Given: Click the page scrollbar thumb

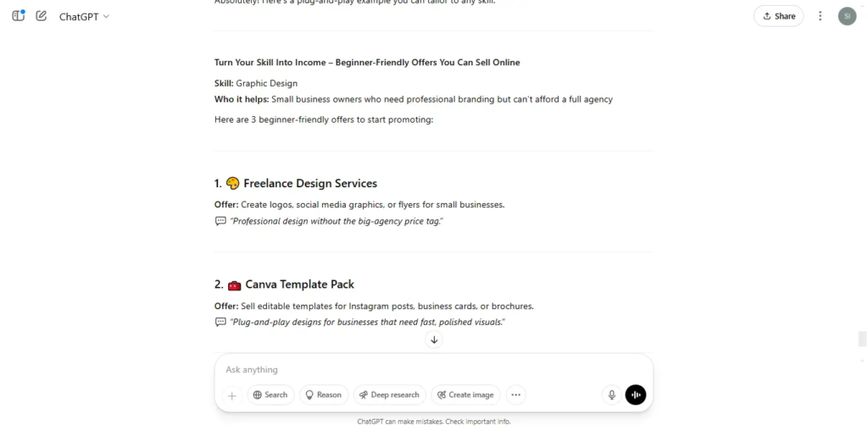Looking at the screenshot, I should coord(862,339).
